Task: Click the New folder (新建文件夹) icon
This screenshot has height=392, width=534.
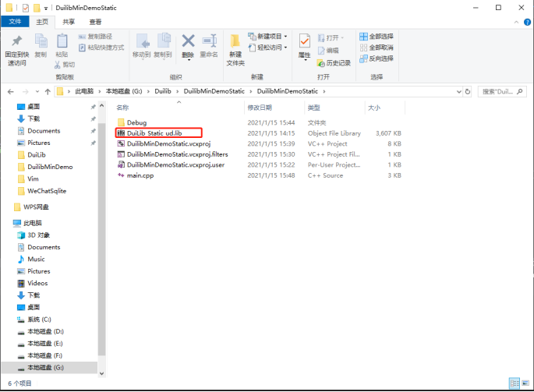Action: tap(235, 41)
